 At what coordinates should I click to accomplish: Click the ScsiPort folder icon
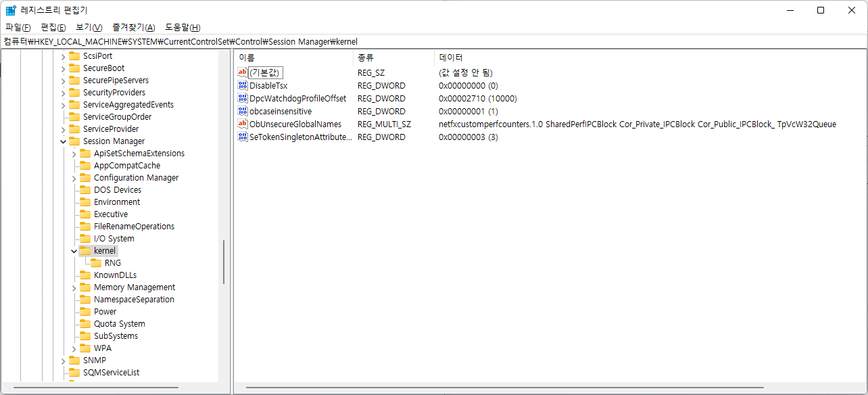coord(74,56)
